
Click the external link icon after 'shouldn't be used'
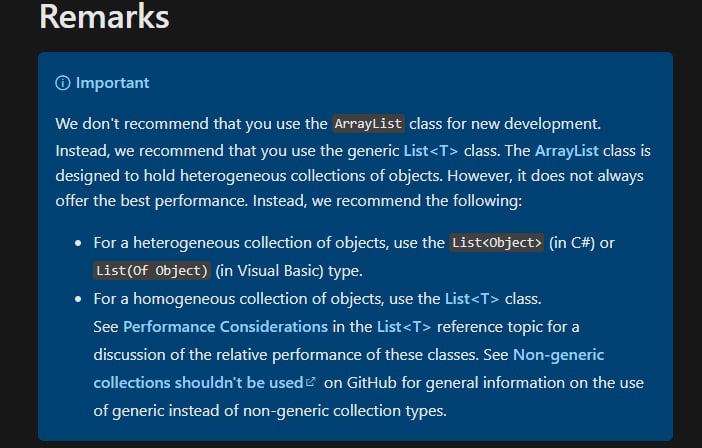(311, 382)
